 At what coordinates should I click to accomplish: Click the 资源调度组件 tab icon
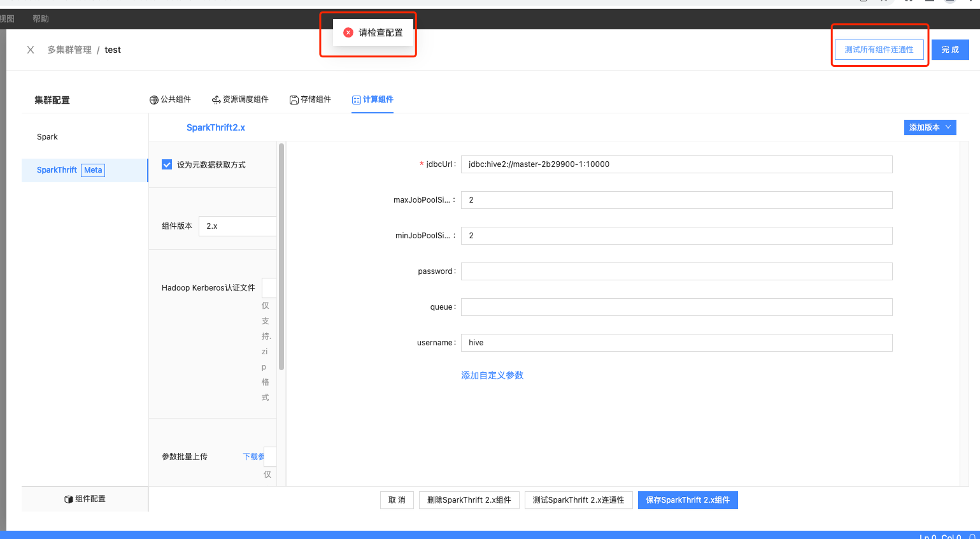coord(217,100)
